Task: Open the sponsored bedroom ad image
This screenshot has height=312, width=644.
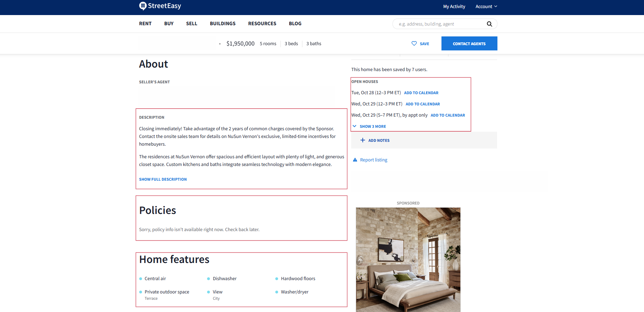Action: [408, 259]
